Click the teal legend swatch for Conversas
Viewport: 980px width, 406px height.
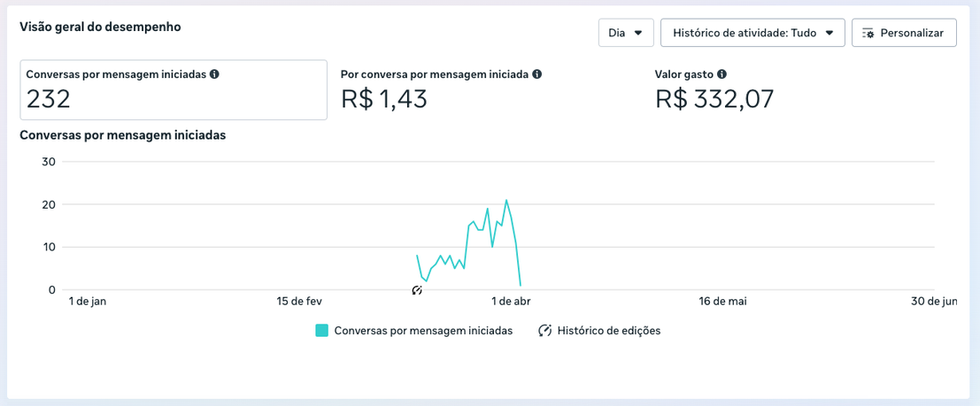[x=322, y=331]
